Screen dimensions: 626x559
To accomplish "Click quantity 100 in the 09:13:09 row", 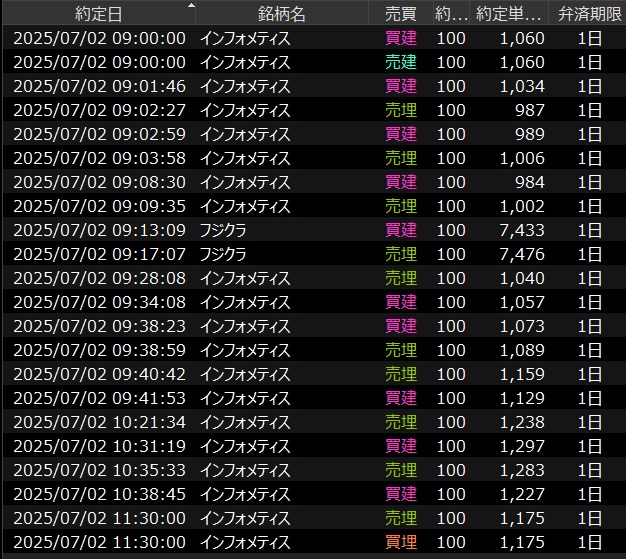I will point(451,230).
